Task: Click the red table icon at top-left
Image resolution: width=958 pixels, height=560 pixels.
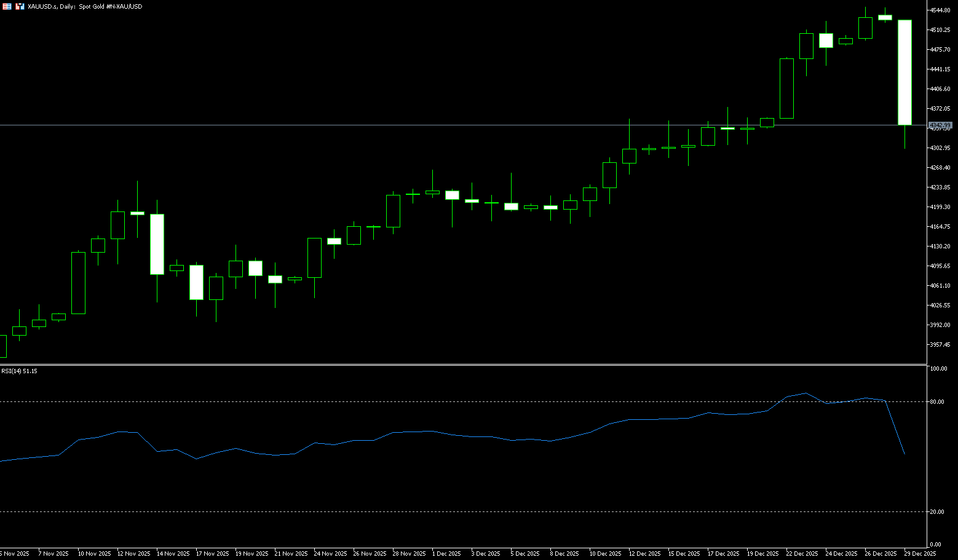Action: tap(6, 6)
